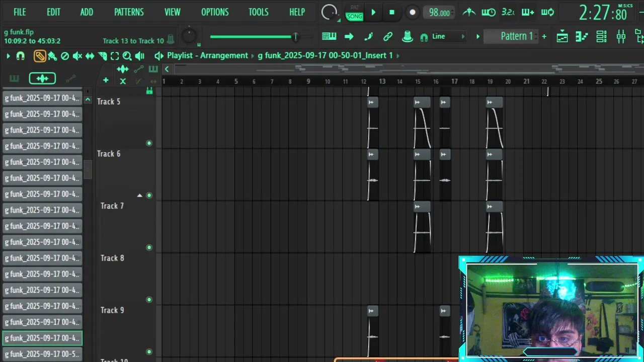Screen dimensions: 644x362
Task: Add new pattern with plus button
Action: [x=544, y=36]
